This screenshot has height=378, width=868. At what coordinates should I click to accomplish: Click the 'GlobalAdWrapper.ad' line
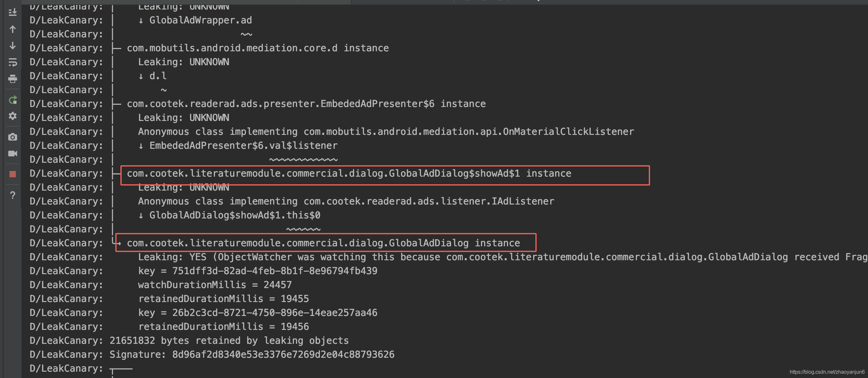click(x=195, y=20)
